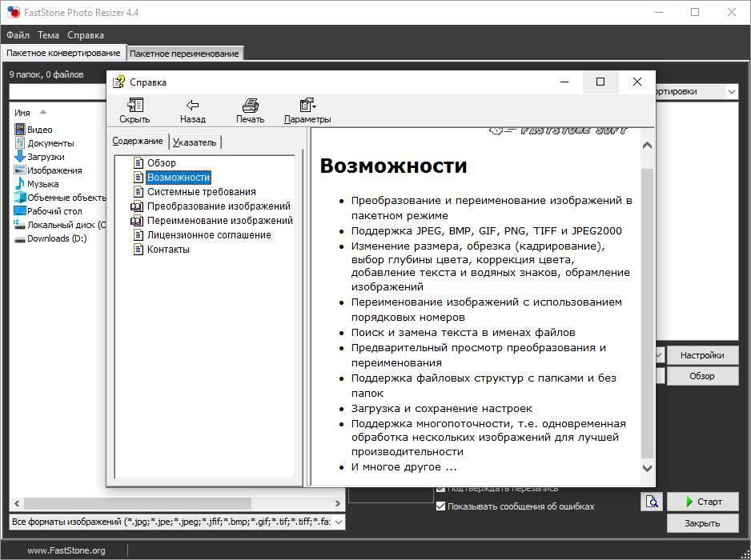This screenshot has height=560, width=751.
Task: Switch to the Указатель tab in help
Action: pyautogui.click(x=195, y=142)
